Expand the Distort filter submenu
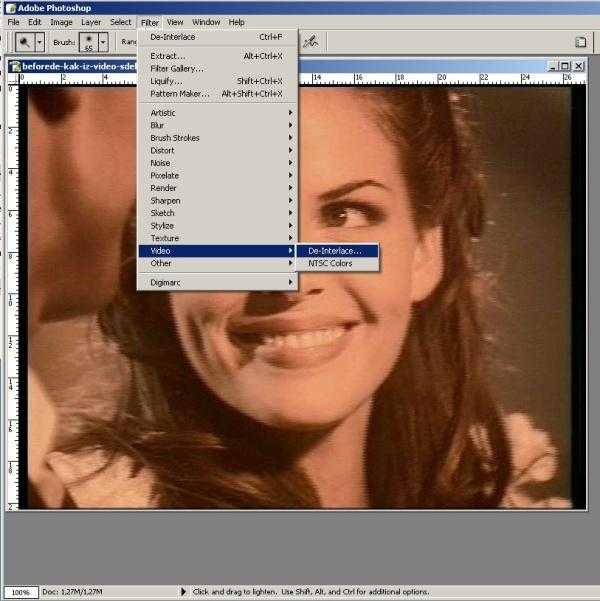 pos(217,151)
